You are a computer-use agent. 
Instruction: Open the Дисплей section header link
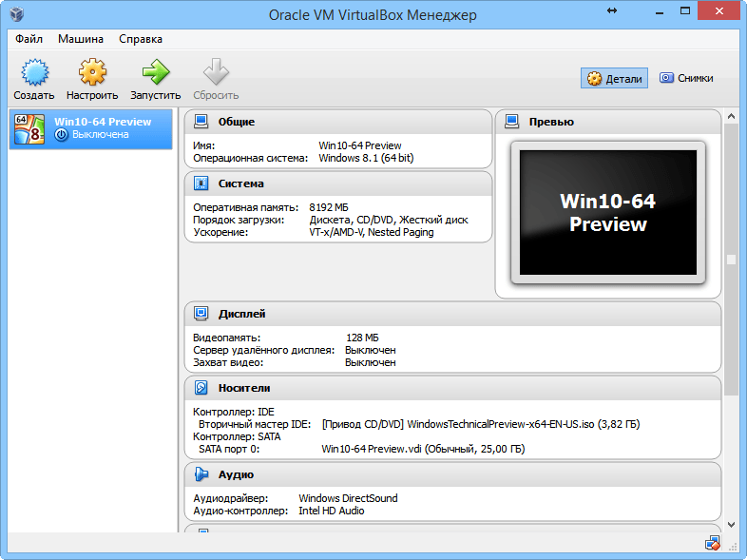241,314
